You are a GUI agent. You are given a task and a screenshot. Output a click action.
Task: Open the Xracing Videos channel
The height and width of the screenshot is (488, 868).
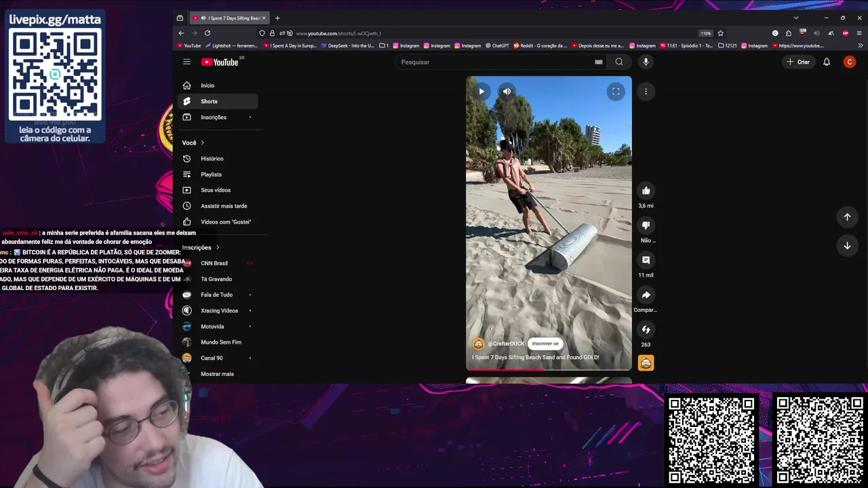point(218,310)
